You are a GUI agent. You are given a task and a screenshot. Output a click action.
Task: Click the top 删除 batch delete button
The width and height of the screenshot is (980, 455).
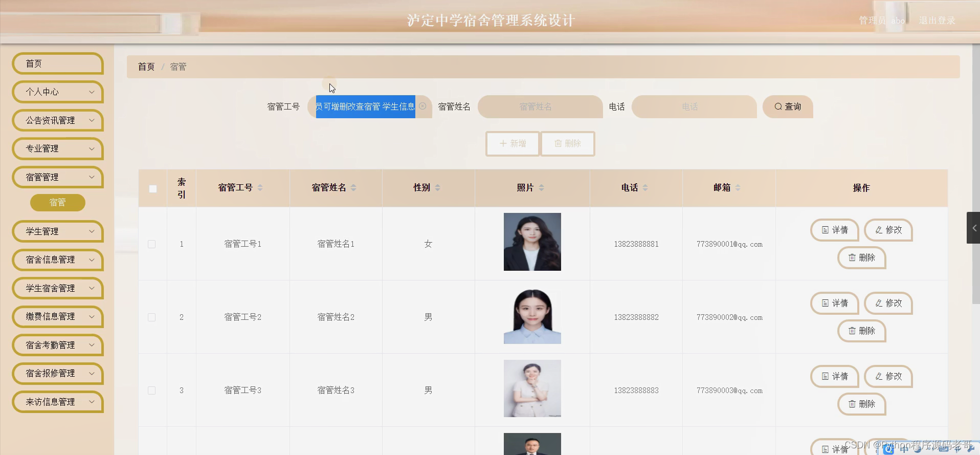[568, 144]
